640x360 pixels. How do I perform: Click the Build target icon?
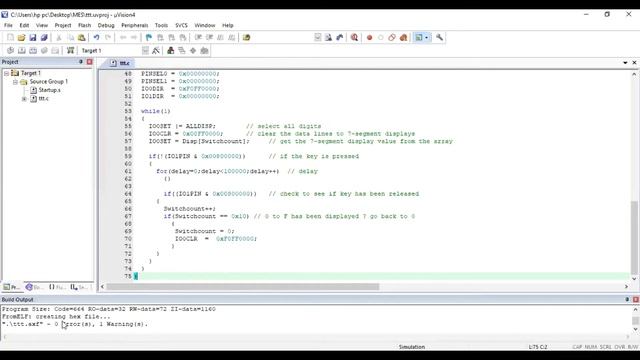pyautogui.click(x=22, y=51)
